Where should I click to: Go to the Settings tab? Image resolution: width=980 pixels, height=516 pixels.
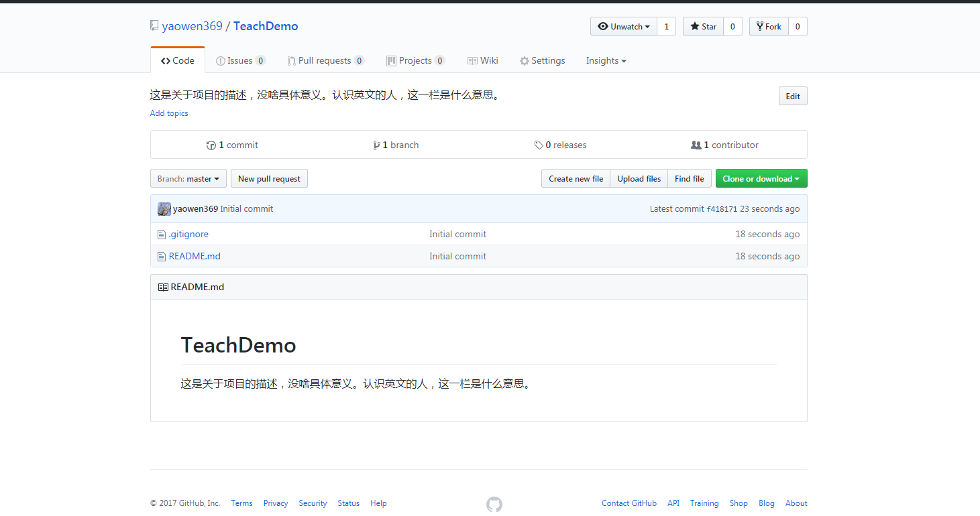tap(542, 61)
